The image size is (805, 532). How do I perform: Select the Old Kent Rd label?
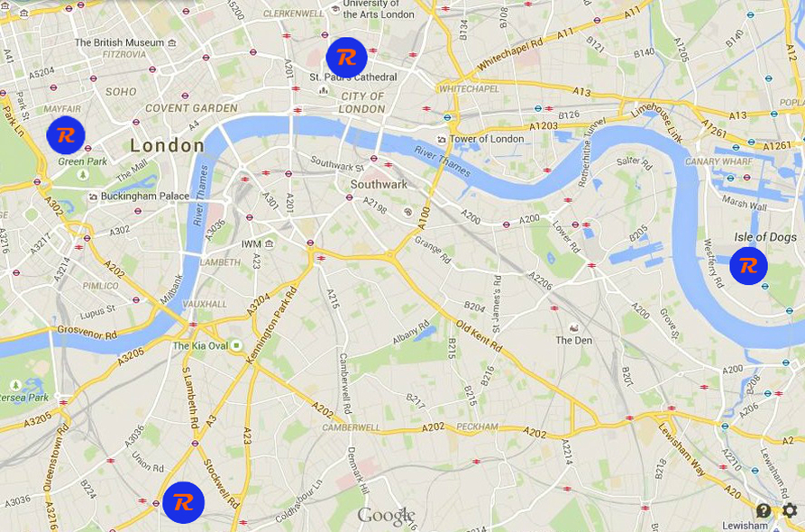pyautogui.click(x=478, y=335)
